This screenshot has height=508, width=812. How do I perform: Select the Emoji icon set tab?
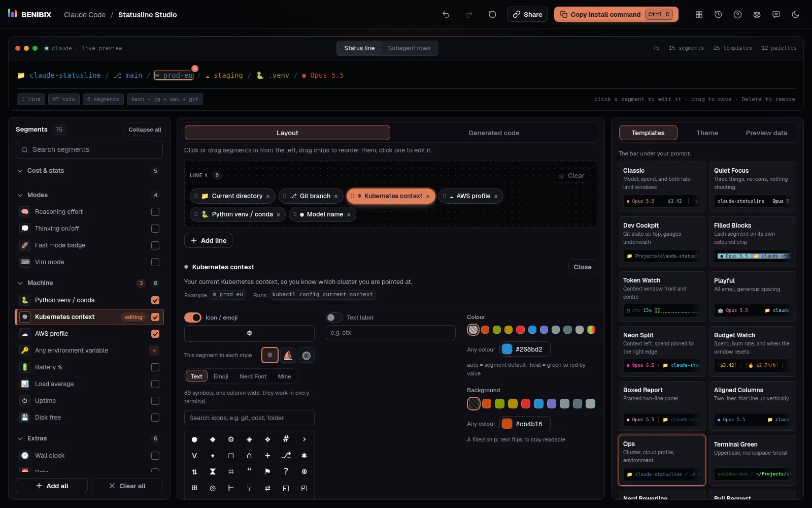[x=221, y=376]
